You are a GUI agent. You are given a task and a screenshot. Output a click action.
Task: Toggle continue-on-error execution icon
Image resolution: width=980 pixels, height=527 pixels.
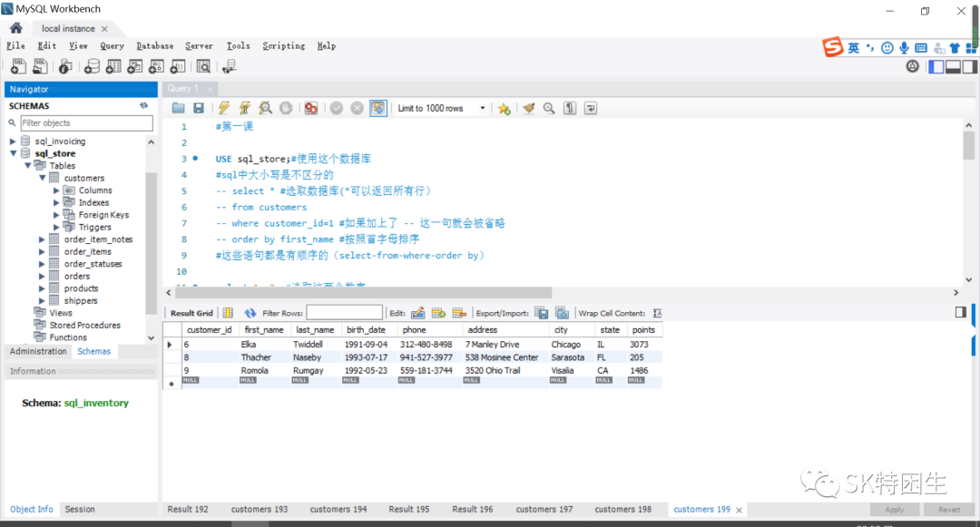point(310,108)
